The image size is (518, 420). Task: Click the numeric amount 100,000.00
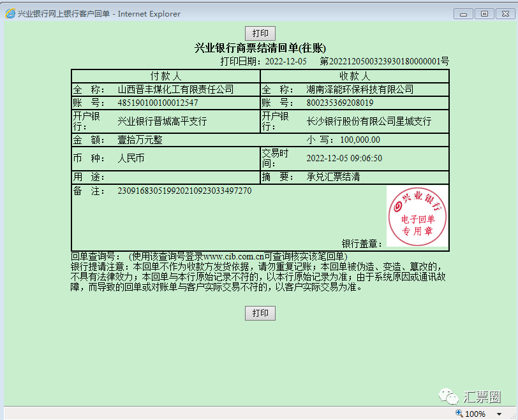click(360, 140)
